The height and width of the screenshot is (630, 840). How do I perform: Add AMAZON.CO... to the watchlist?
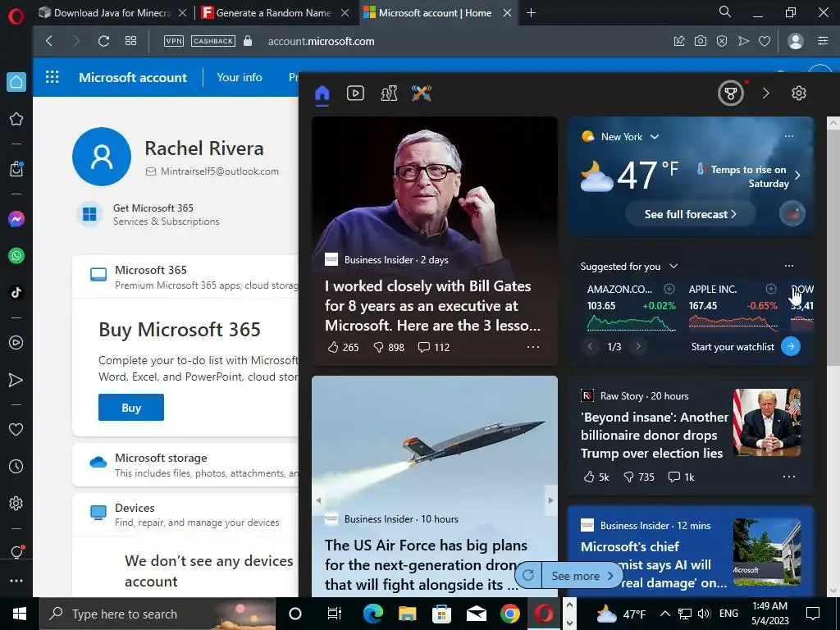(669, 290)
